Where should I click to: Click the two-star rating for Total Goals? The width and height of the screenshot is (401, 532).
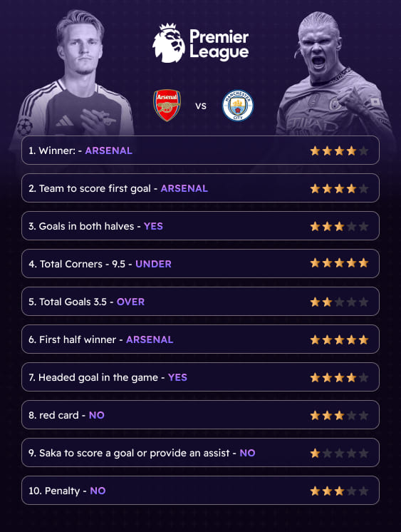(x=339, y=302)
